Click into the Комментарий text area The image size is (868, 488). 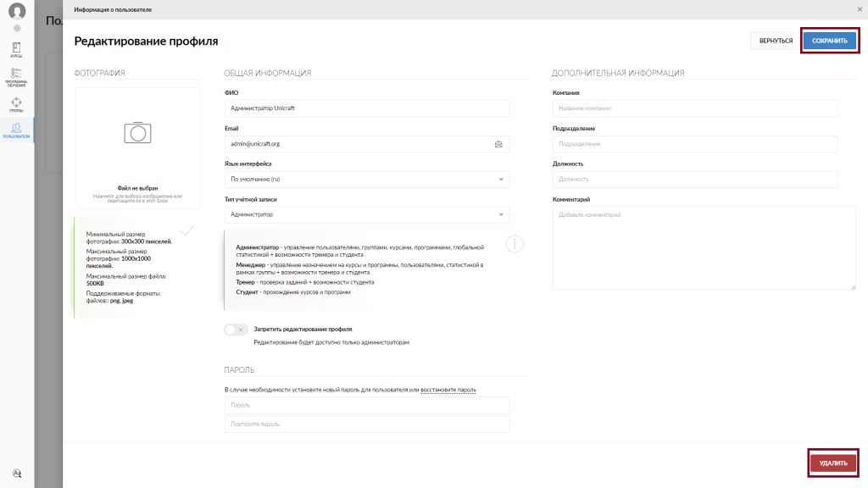704,248
